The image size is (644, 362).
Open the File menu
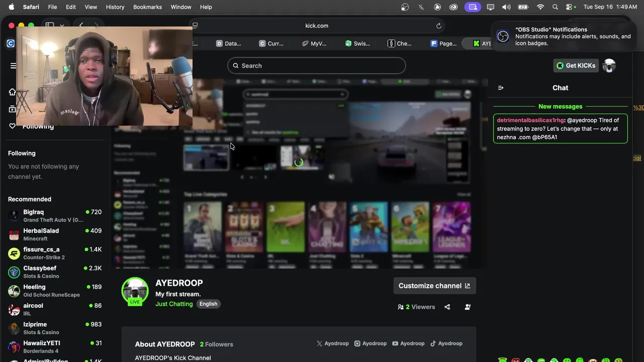(x=52, y=7)
